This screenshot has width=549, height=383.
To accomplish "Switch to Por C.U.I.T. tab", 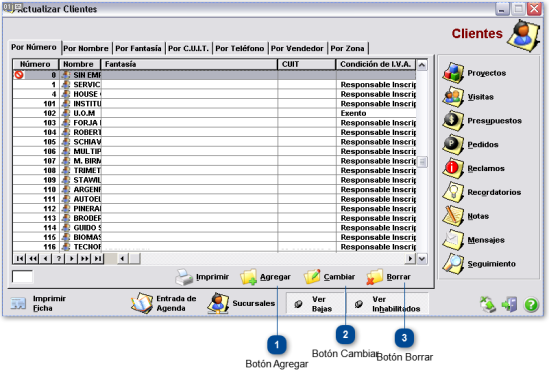I will 188,48.
